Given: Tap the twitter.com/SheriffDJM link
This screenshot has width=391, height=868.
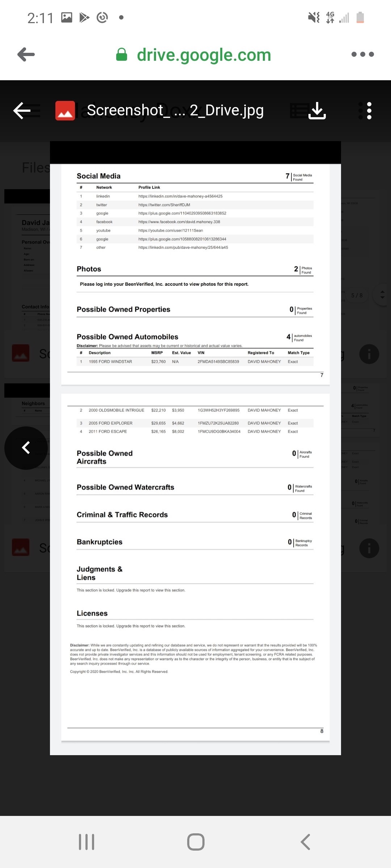Looking at the screenshot, I should 164,205.
